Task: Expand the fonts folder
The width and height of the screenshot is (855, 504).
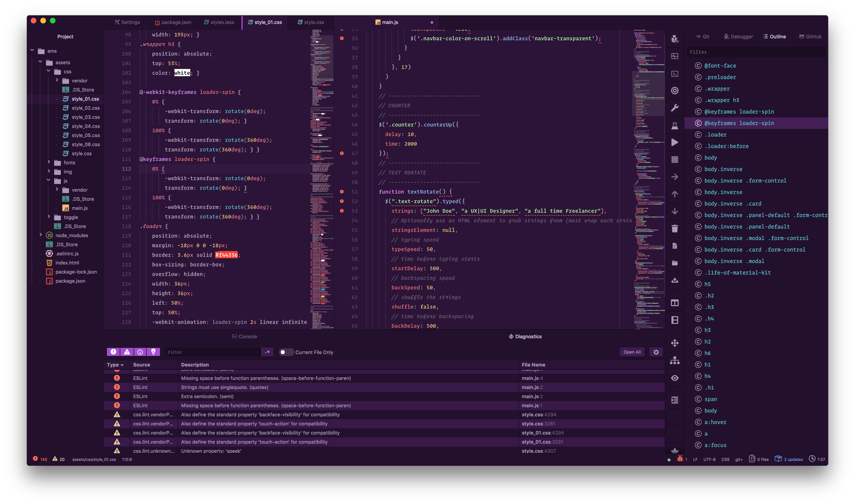Action: (49, 162)
